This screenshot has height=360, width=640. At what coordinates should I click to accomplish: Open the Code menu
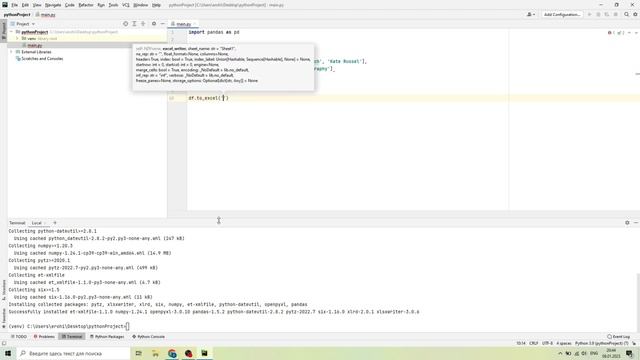click(70, 5)
